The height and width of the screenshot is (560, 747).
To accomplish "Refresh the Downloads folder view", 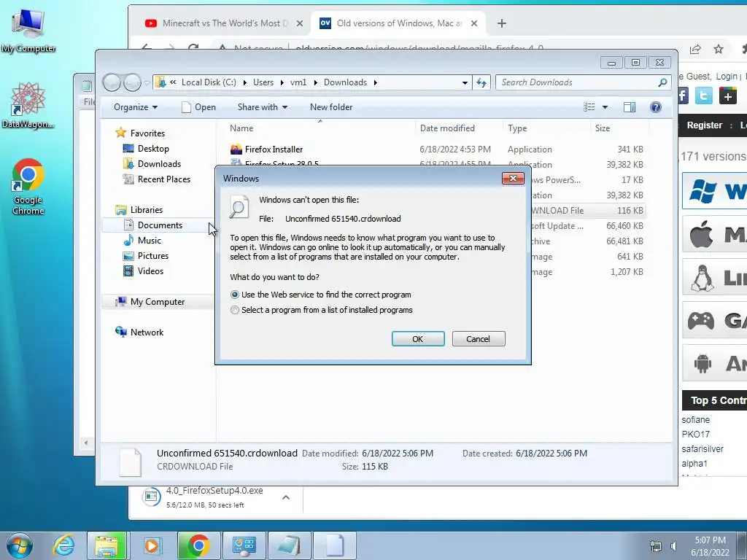I will (481, 83).
